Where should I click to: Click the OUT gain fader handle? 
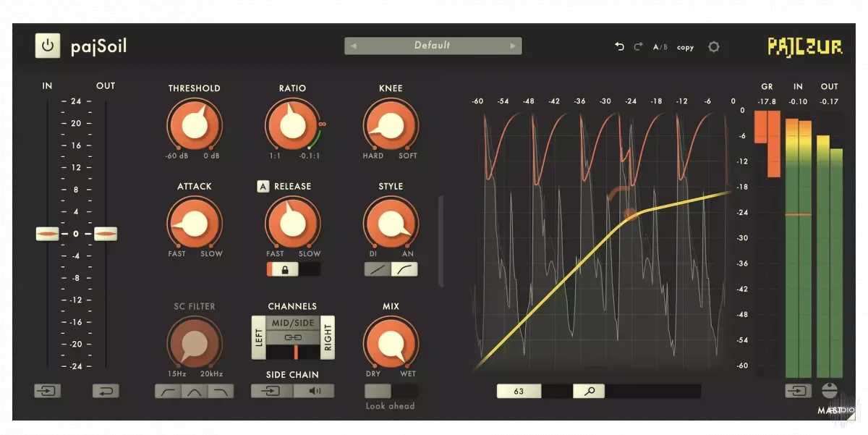click(105, 234)
